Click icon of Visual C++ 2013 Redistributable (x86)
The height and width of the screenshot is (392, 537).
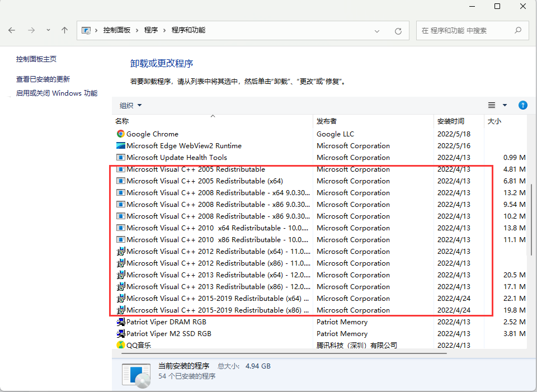[x=121, y=286]
